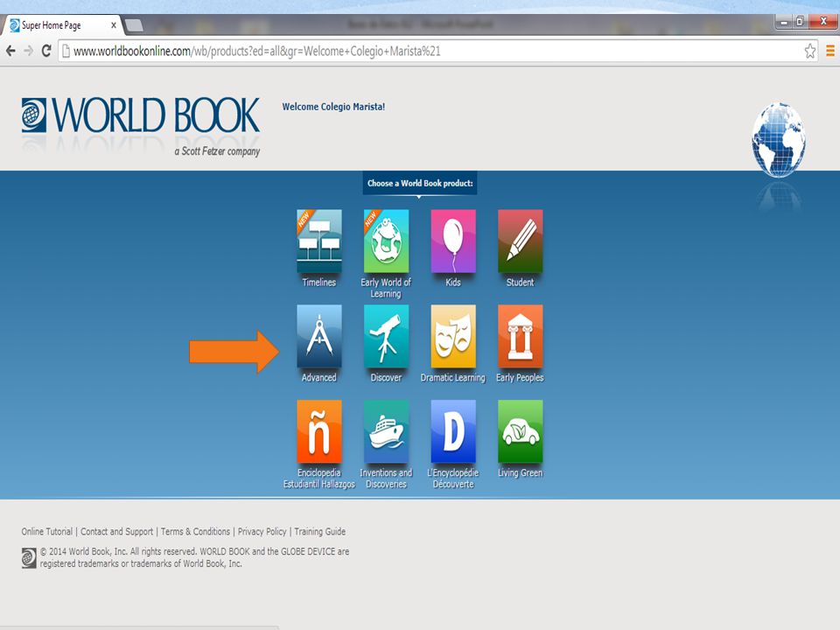840x630 pixels.
Task: Open the Privacy Policy link
Action: pyautogui.click(x=262, y=531)
